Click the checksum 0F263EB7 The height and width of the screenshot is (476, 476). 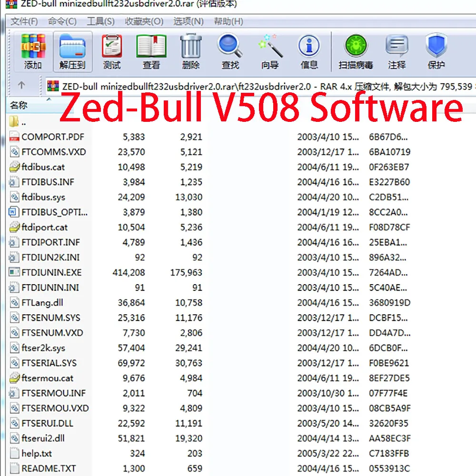389,167
